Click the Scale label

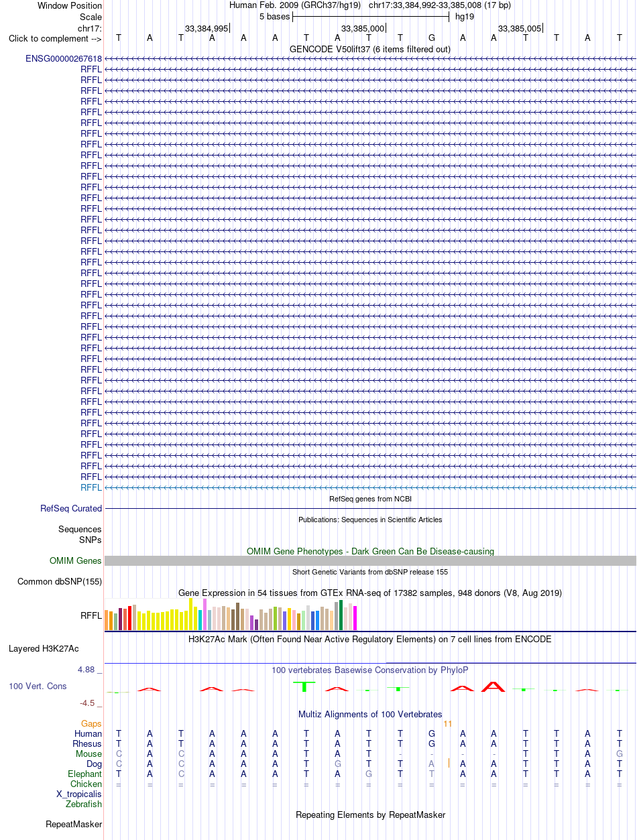pyautogui.click(x=91, y=17)
